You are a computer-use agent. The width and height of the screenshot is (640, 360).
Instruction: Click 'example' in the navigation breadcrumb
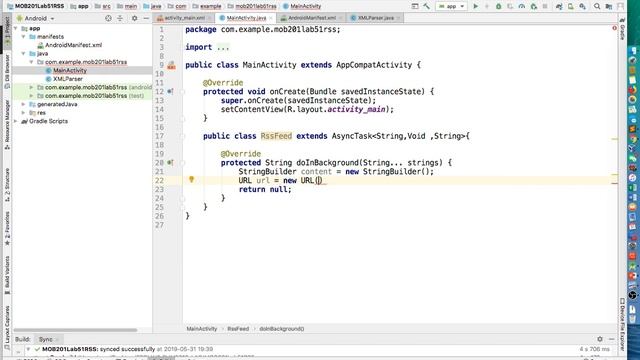[x=211, y=7]
